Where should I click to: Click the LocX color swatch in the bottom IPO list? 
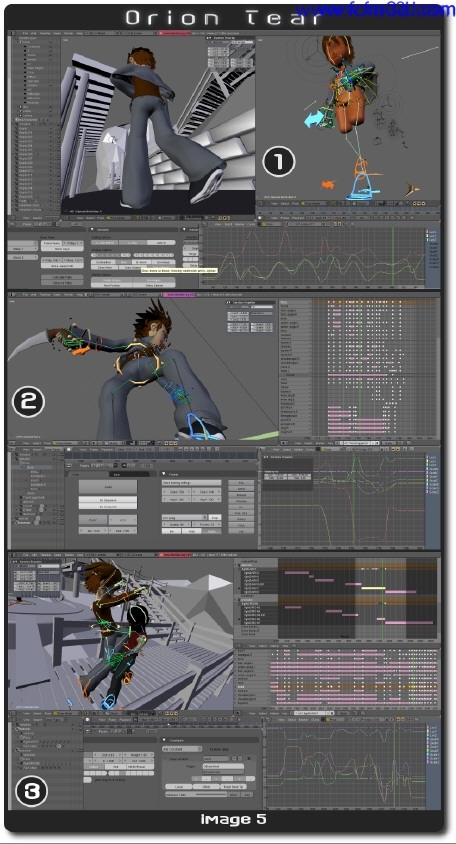427,727
